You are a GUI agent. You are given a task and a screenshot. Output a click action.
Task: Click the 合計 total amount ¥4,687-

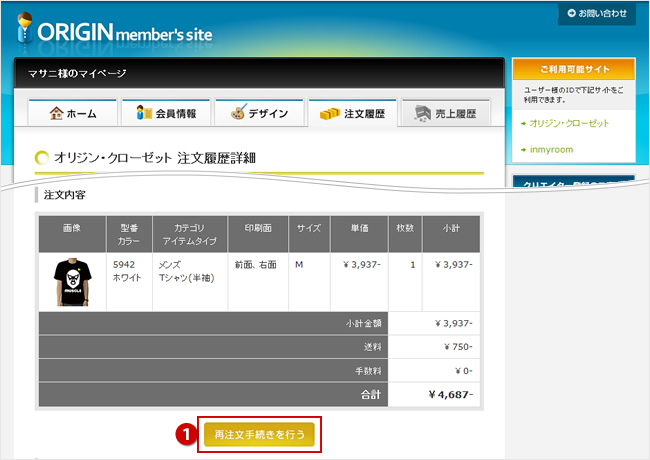[x=450, y=395]
